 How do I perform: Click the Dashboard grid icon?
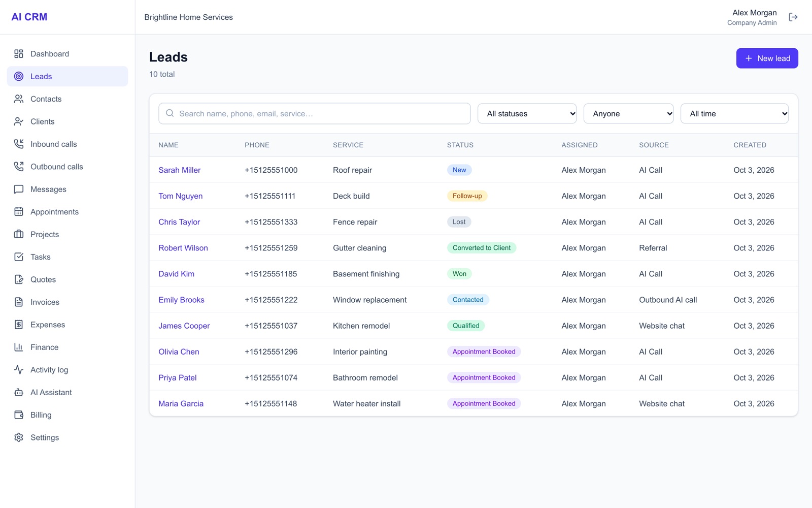(x=19, y=54)
